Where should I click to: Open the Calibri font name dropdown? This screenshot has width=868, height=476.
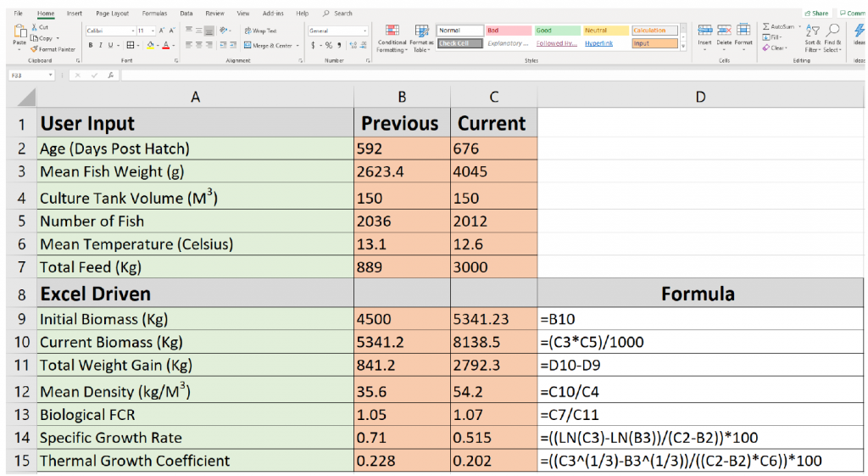tap(133, 31)
